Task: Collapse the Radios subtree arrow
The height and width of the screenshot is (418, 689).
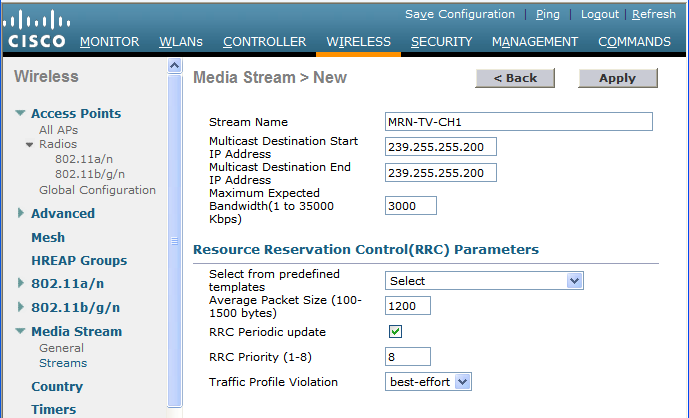Action: pyautogui.click(x=30, y=145)
